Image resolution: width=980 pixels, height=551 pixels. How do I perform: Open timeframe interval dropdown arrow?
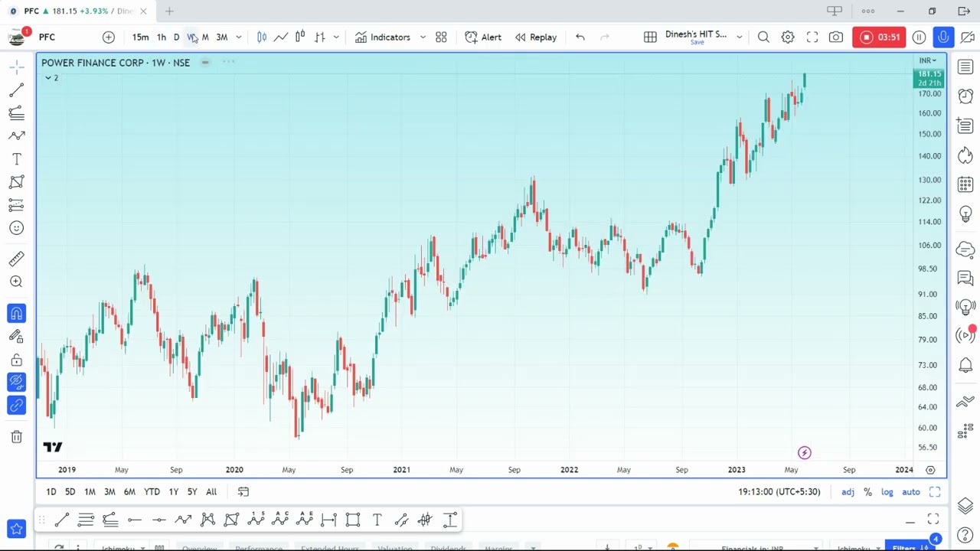(239, 37)
